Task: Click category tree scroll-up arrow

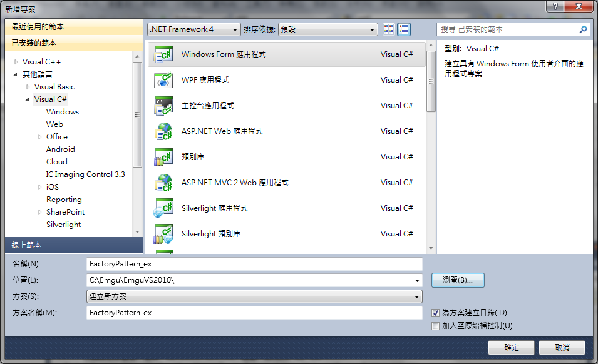Action: pyautogui.click(x=137, y=56)
